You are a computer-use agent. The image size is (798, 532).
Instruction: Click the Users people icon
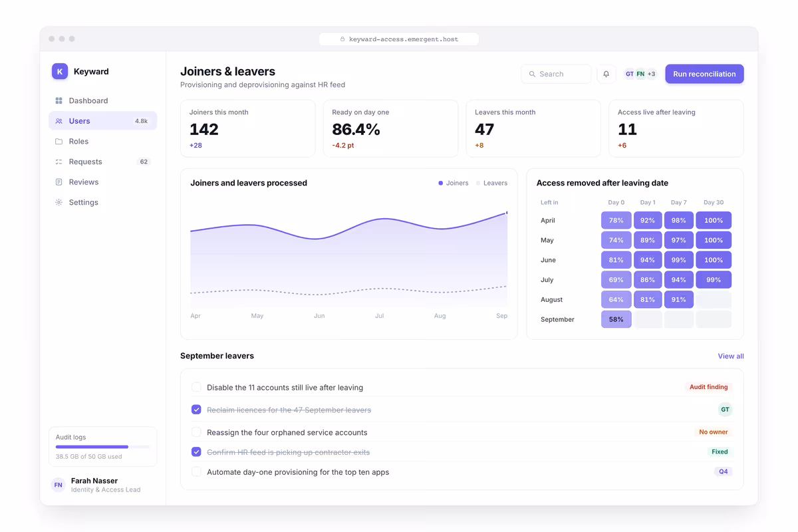(59, 121)
